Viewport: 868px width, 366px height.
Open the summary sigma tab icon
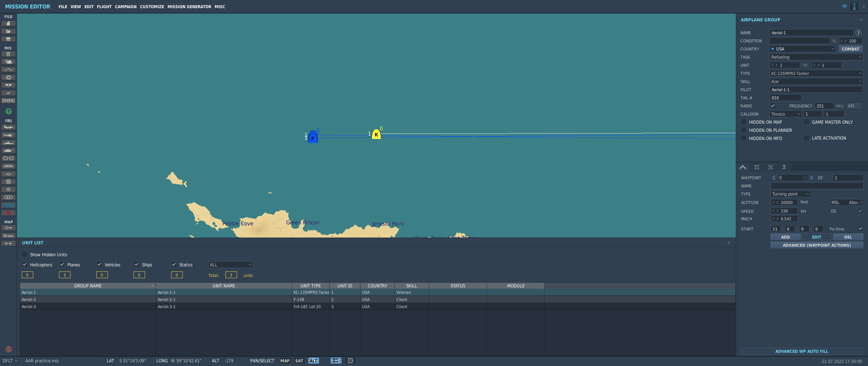784,167
